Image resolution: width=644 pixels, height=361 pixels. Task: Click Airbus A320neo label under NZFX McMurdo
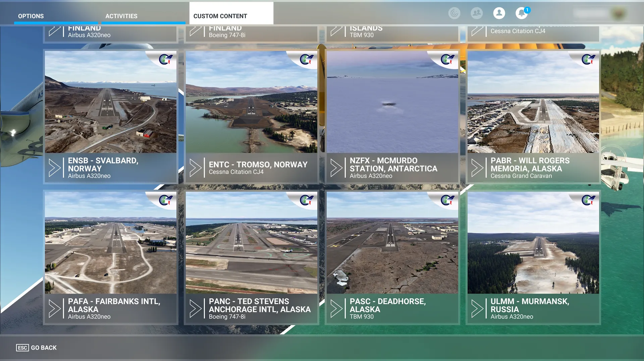tap(371, 176)
